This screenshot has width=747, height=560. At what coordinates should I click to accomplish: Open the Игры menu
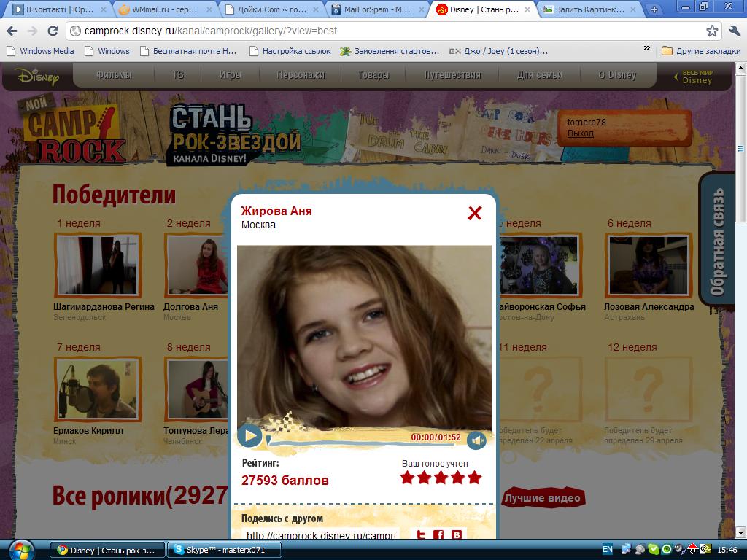tap(230, 75)
